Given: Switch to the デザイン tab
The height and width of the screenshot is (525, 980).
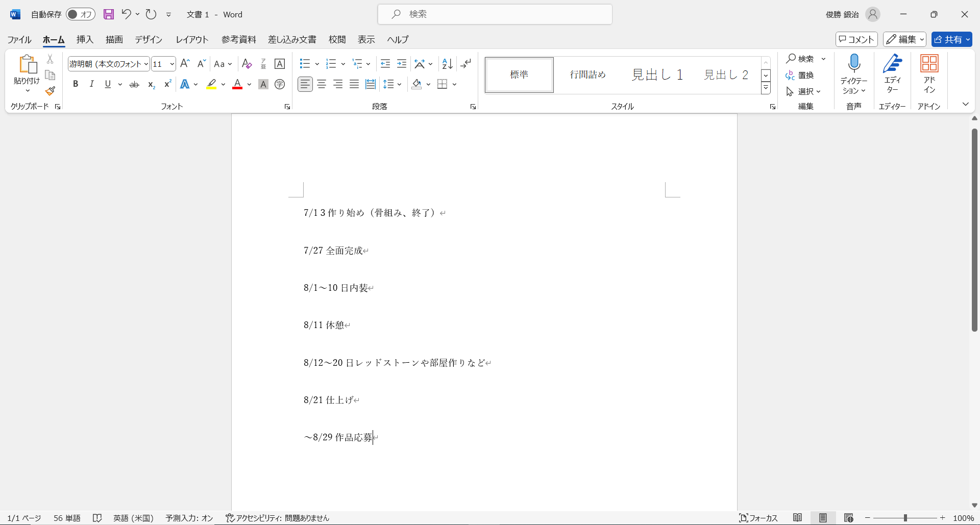Looking at the screenshot, I should tap(149, 39).
